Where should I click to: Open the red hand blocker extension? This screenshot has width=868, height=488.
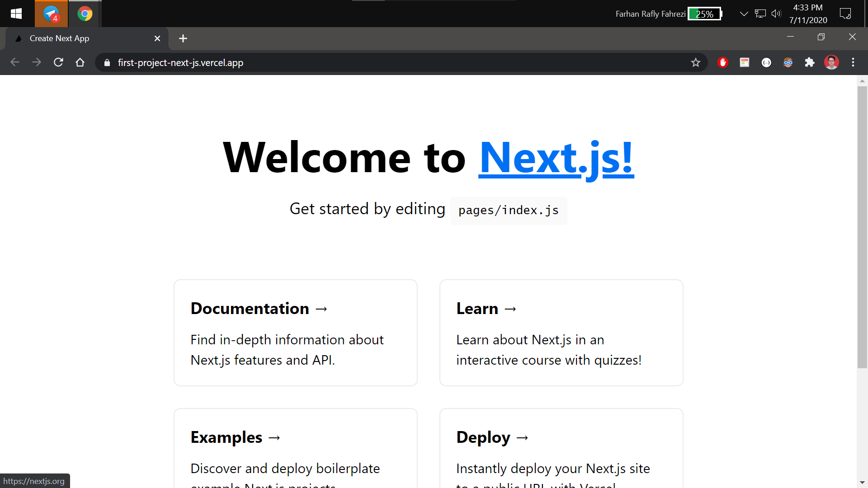point(723,62)
